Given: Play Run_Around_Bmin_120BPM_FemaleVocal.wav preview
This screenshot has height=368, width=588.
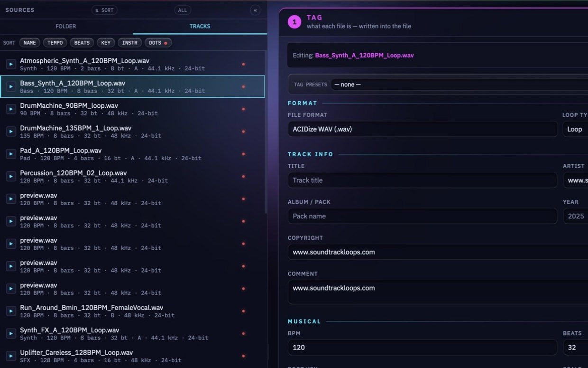Looking at the screenshot, I should point(11,311).
